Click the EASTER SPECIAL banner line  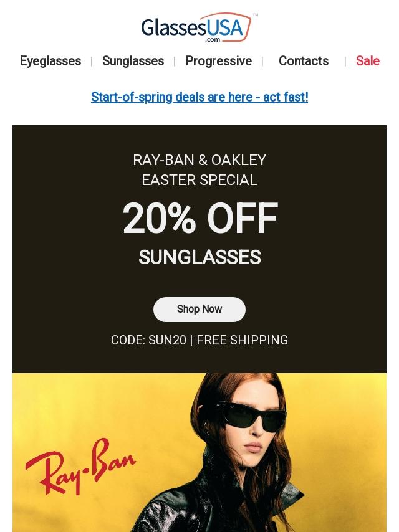199,180
